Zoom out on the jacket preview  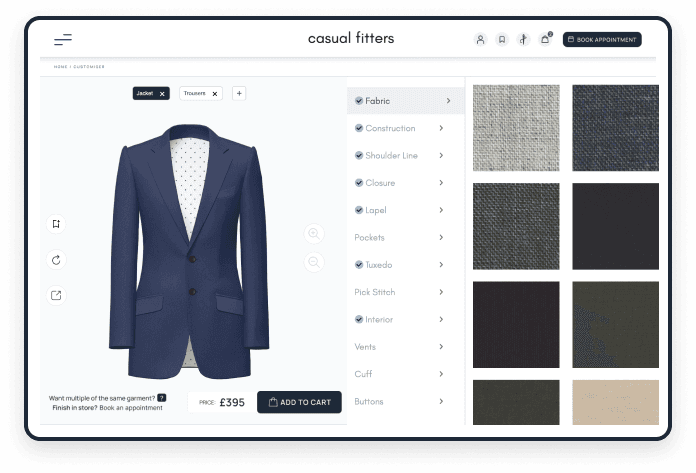(314, 262)
